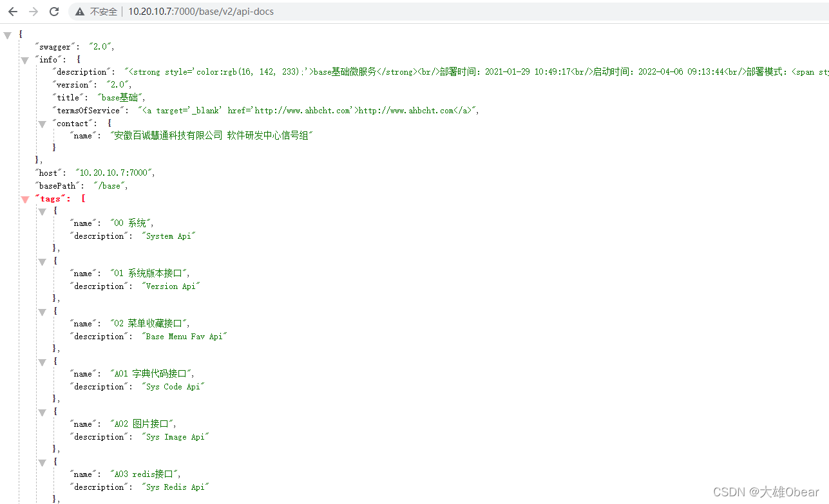Select the description "Sys Image Api"
Viewport: 829px width, 504px height.
(175, 436)
